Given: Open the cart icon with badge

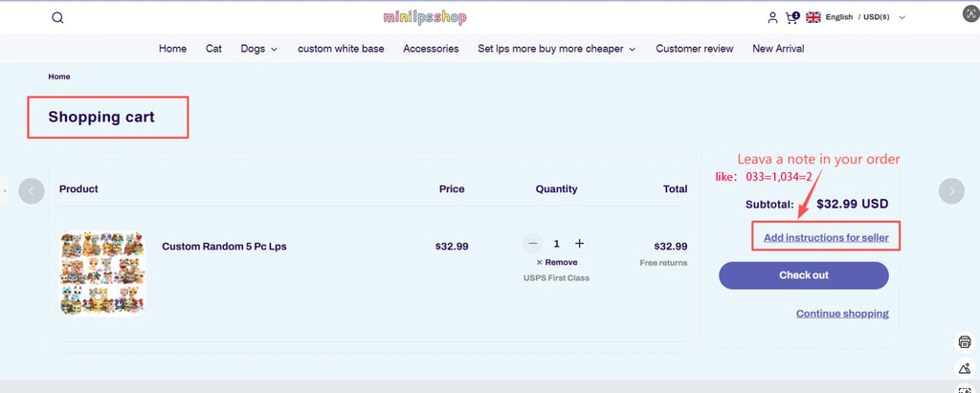Looking at the screenshot, I should [792, 17].
